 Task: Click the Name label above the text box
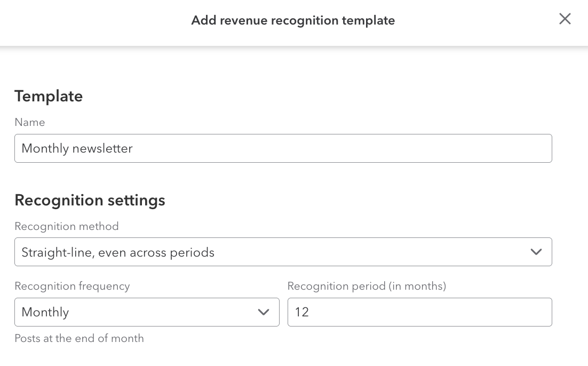(29, 122)
